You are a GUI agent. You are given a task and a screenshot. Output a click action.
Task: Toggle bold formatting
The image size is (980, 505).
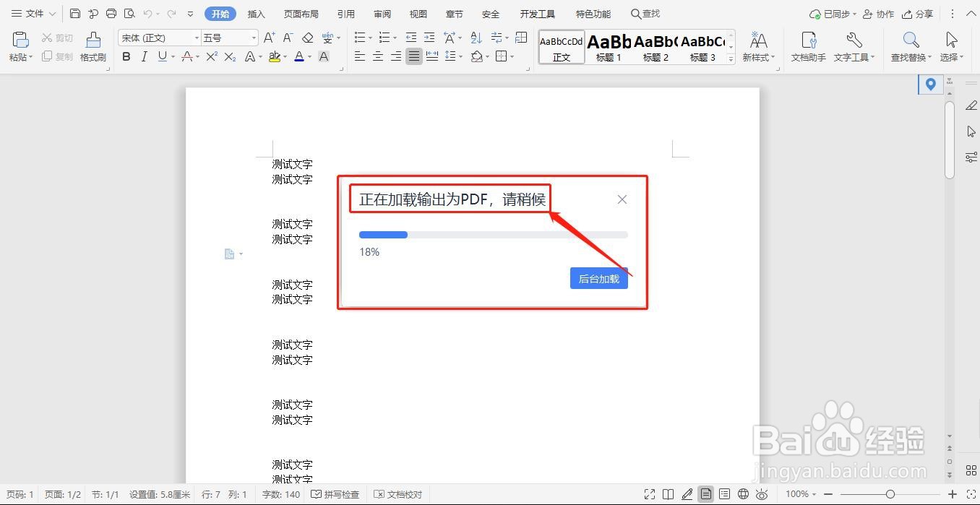tap(126, 56)
